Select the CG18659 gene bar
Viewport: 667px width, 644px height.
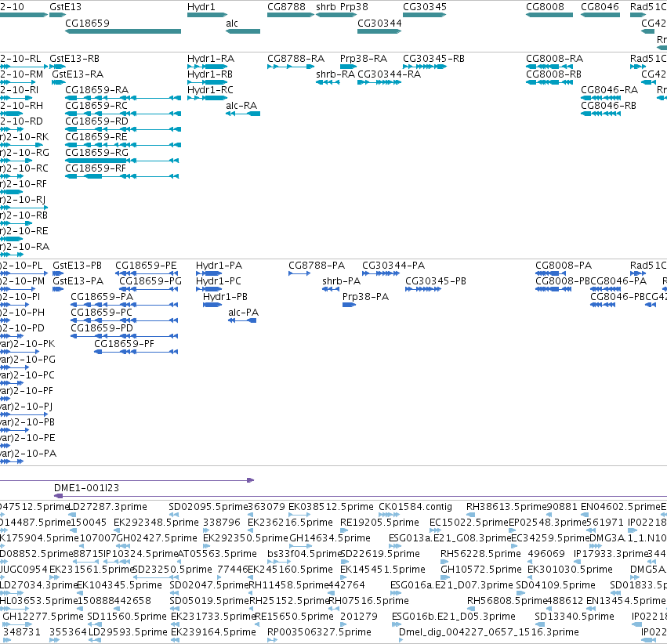123,31
